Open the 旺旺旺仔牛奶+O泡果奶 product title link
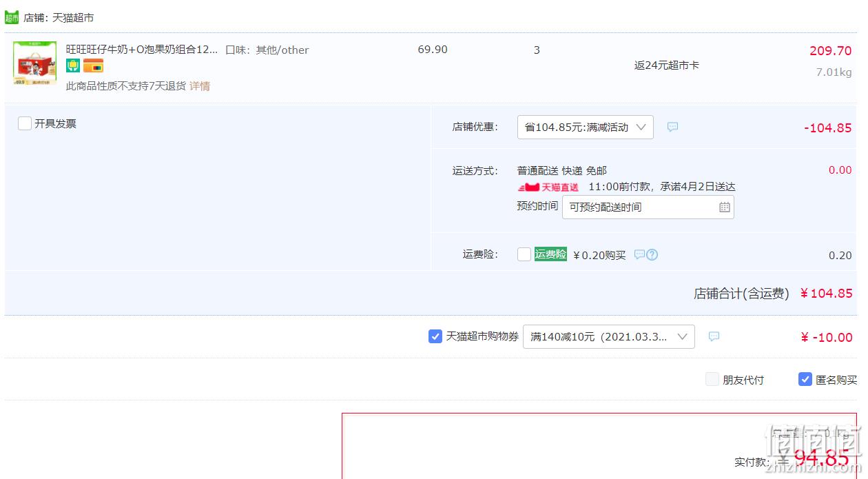 pyautogui.click(x=142, y=50)
